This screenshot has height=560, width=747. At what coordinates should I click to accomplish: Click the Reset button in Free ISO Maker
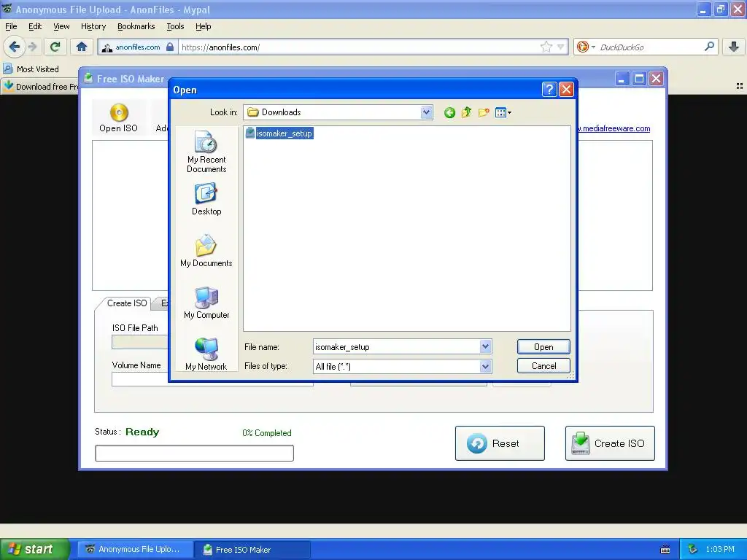click(500, 443)
